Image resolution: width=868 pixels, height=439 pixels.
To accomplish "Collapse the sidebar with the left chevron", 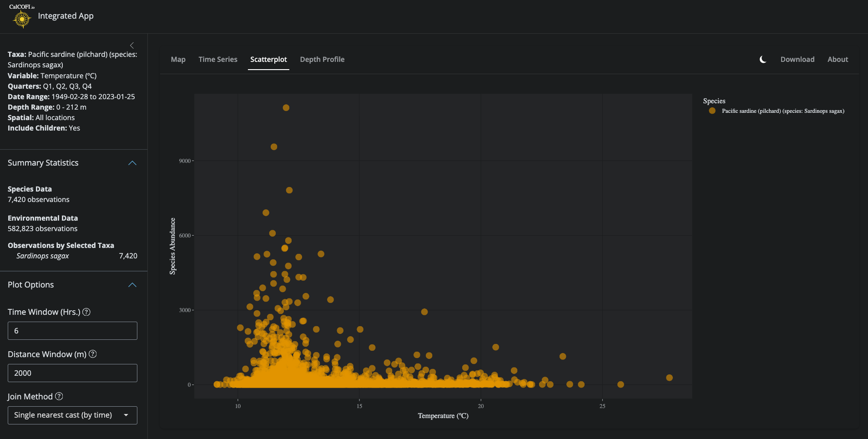I will 132,45.
